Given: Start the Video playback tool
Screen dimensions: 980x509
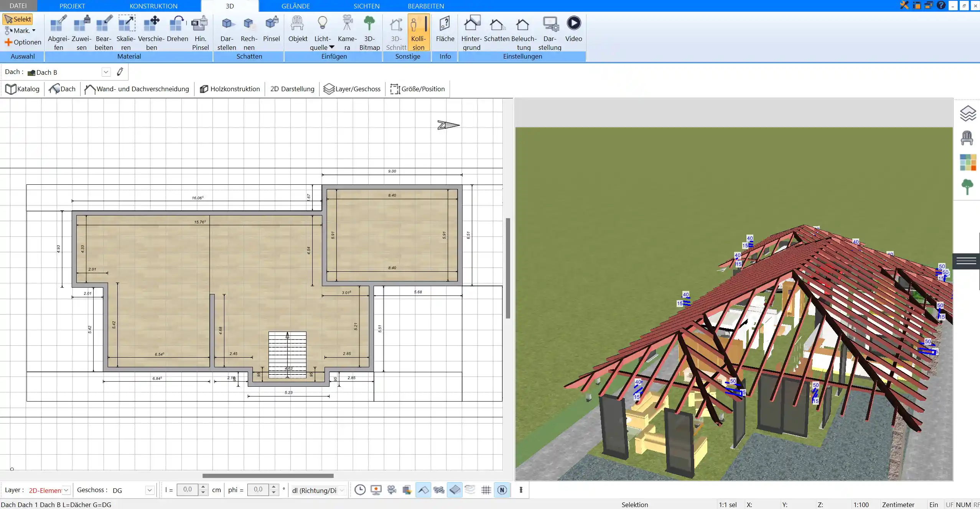Looking at the screenshot, I should click(x=573, y=29).
